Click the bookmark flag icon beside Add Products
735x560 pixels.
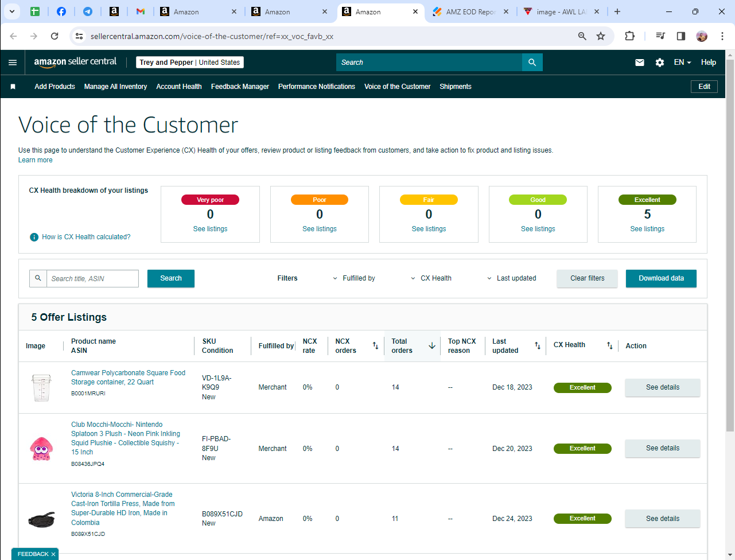point(13,87)
